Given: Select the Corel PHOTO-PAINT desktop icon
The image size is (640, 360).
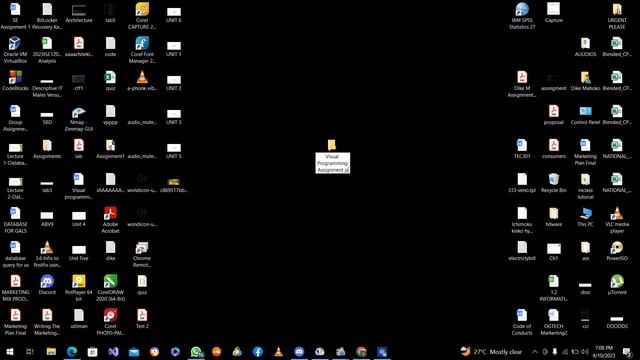Looking at the screenshot, I should [x=110, y=322].
